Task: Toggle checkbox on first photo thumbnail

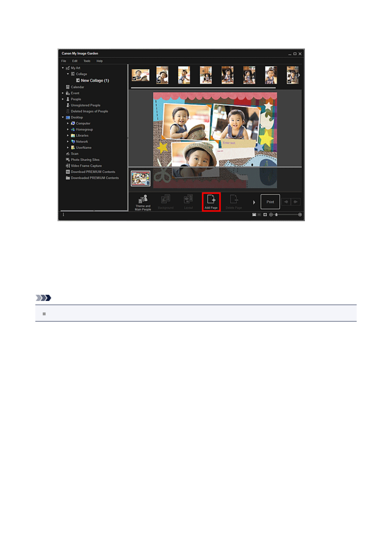Action: coord(134,78)
